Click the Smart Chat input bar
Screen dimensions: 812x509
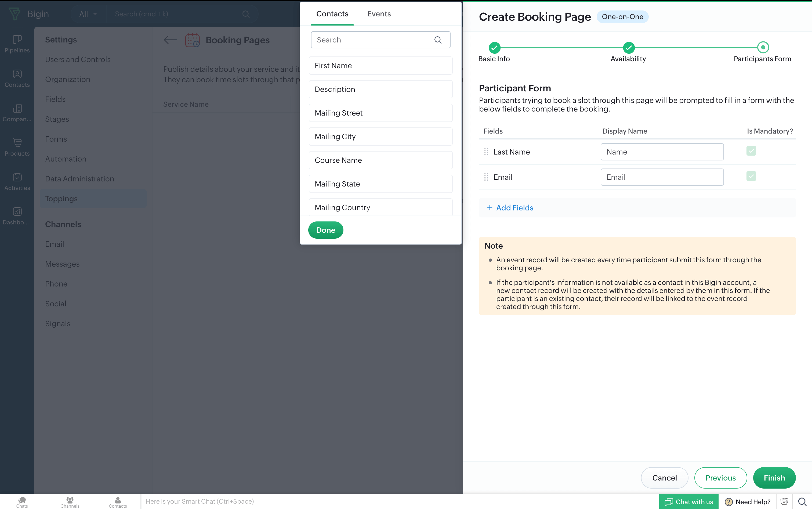399,501
